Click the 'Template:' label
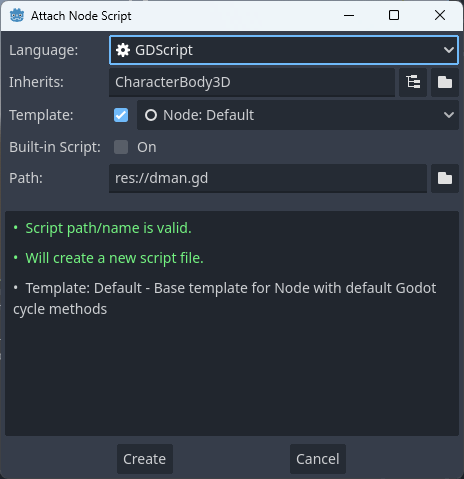 tap(41, 115)
